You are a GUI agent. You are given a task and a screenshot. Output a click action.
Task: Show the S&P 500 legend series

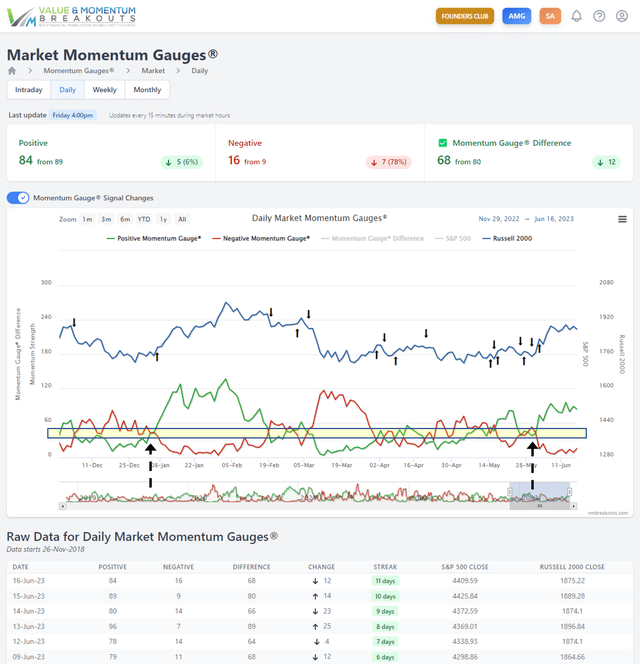coord(453,238)
